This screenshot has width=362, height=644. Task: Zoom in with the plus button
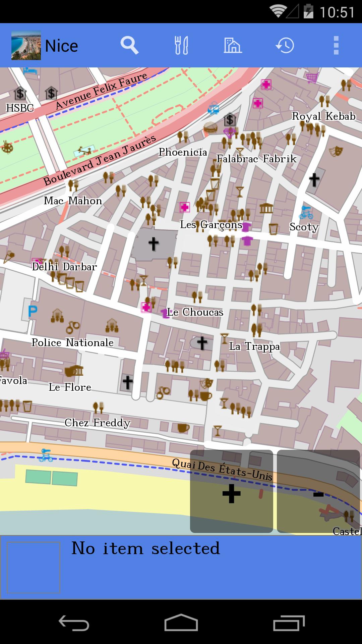[x=232, y=491]
